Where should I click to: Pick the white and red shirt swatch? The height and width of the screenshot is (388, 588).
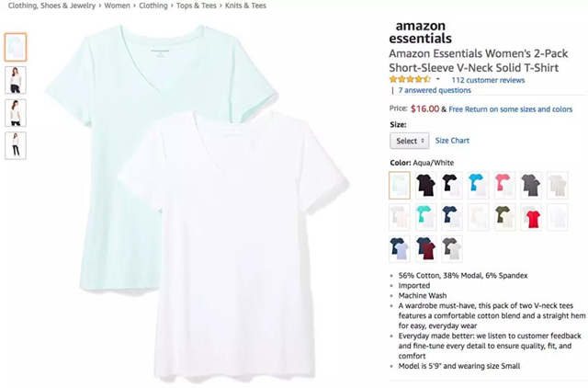pyautogui.click(x=531, y=217)
